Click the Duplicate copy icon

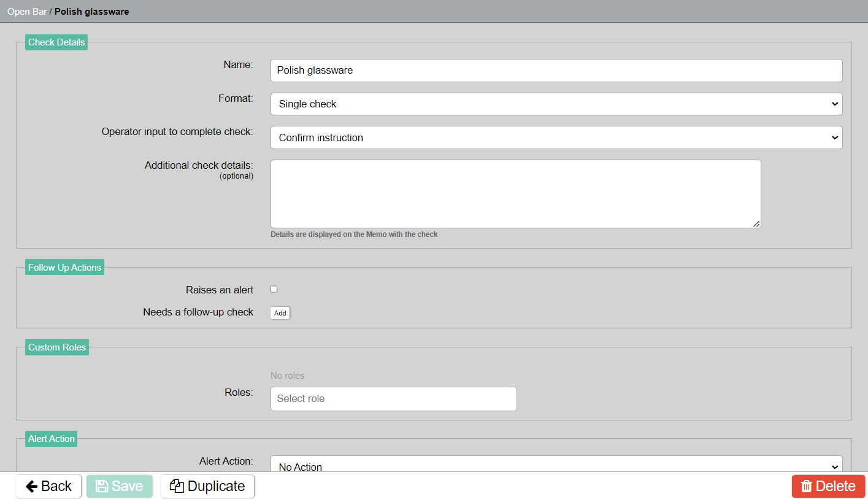[177, 486]
